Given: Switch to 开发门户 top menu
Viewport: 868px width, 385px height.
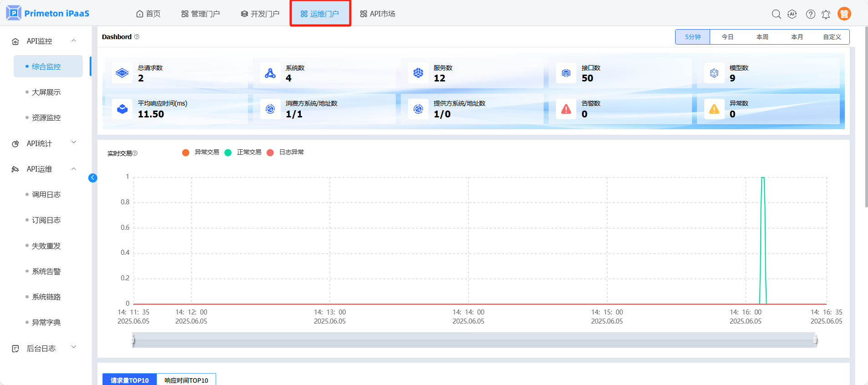Looking at the screenshot, I should (260, 14).
